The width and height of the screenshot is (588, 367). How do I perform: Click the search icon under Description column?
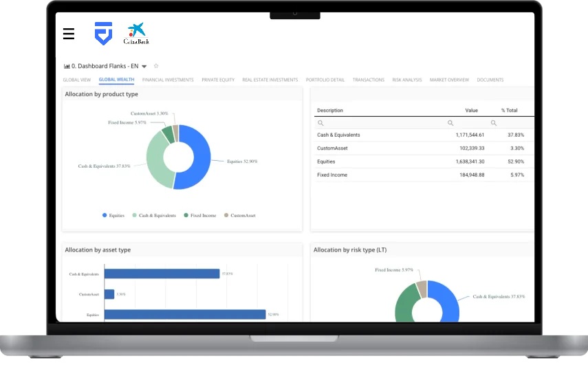pos(320,123)
